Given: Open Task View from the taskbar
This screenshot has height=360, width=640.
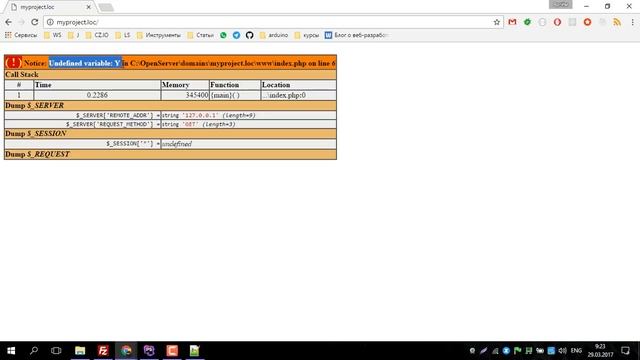Looking at the screenshot, I should pos(56,351).
